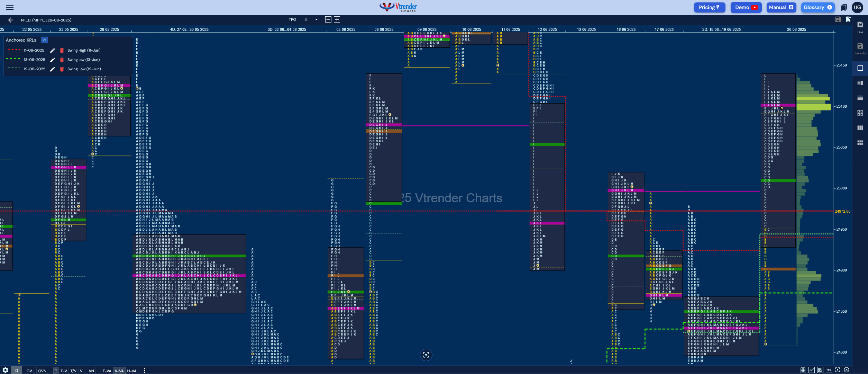Open chart settings gear icon
The height and width of the screenshot is (374, 868).
[5, 370]
